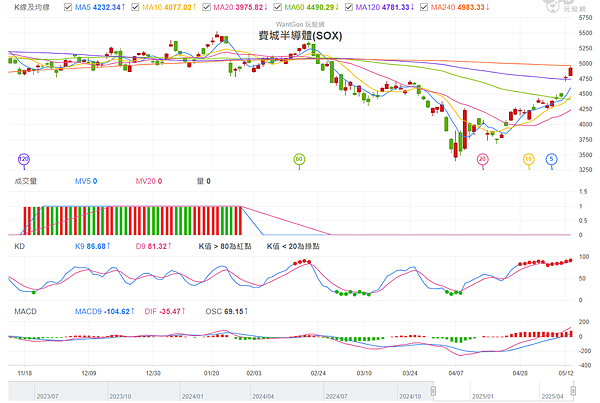Image resolution: width=600 pixels, height=403 pixels.
Task: Select the blue 5 marker pin
Action: [x=551, y=160]
